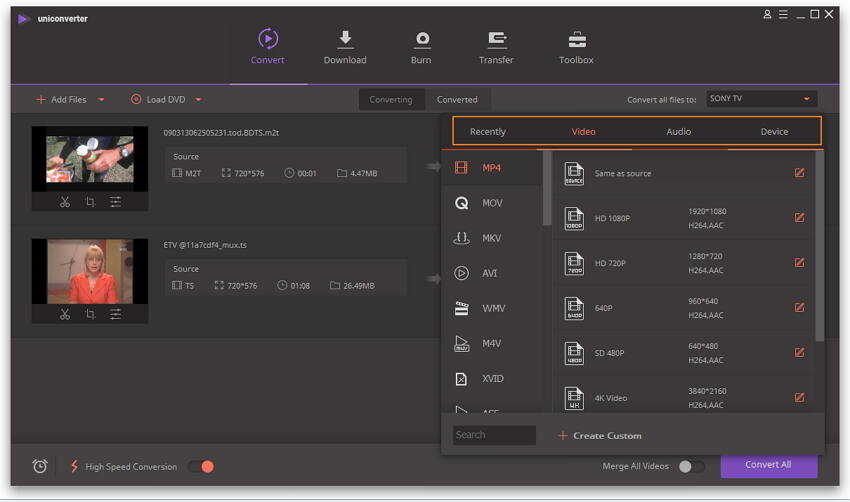Choose the 640P preset

click(683, 308)
